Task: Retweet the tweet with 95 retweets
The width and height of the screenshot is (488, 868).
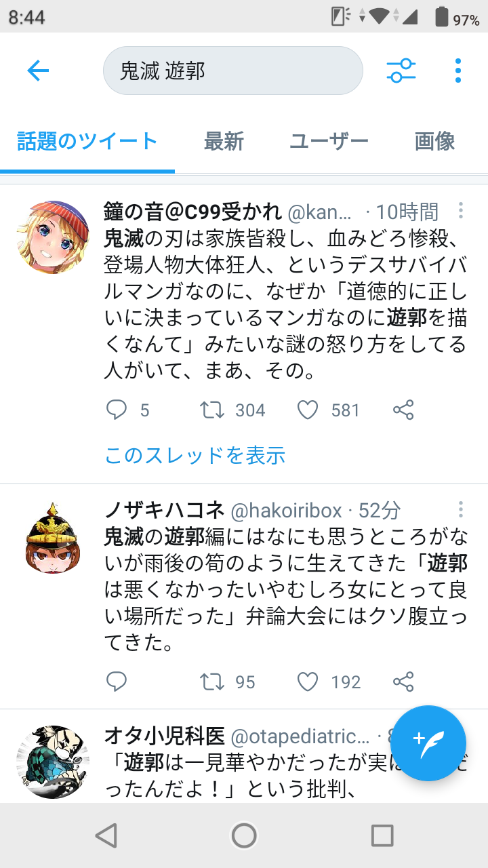Action: point(213,682)
